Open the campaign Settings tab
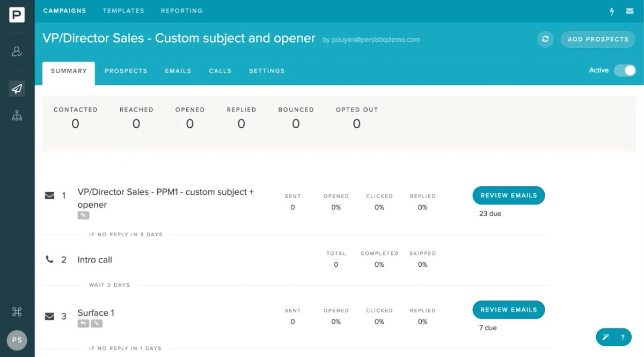This screenshot has height=357, width=644. 267,71
